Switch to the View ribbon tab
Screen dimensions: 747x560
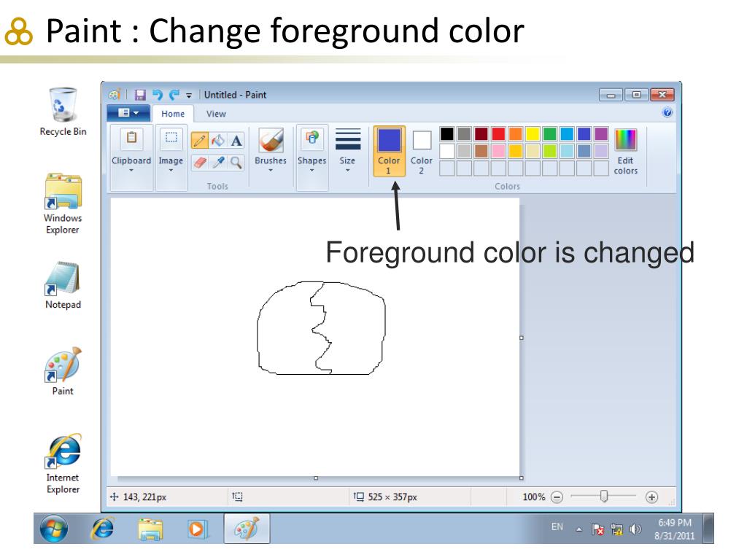pyautogui.click(x=216, y=114)
